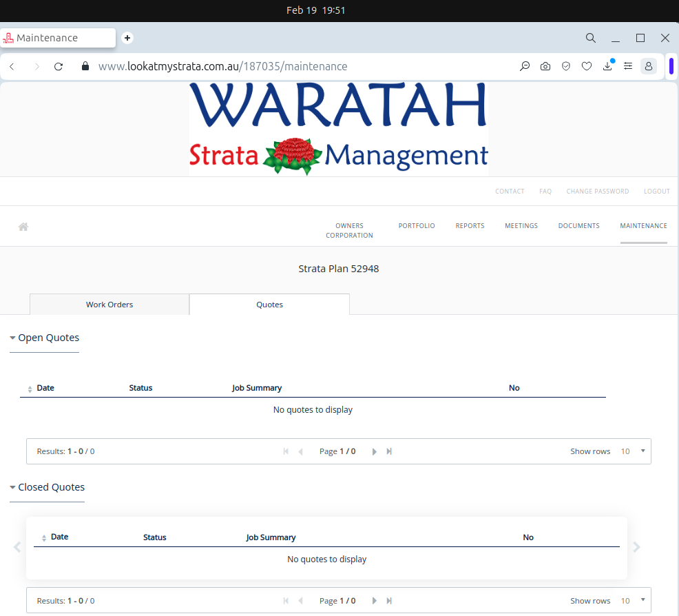This screenshot has height=616, width=679.
Task: Open the Owners Corporation menu
Action: (349, 230)
